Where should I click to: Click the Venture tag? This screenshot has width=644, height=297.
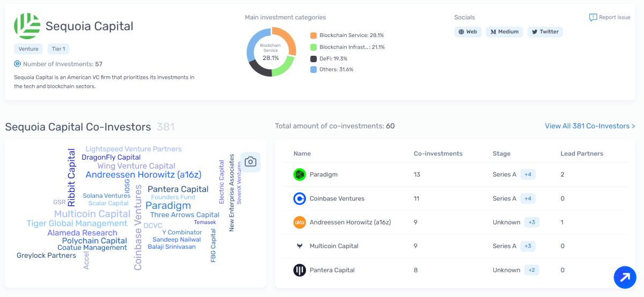pos(28,49)
